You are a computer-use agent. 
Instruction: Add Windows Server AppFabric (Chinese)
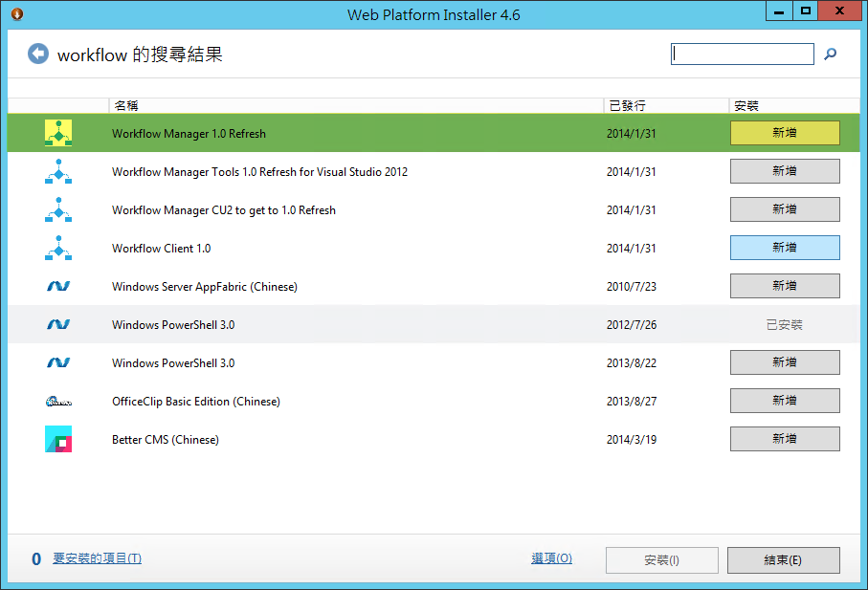click(785, 285)
